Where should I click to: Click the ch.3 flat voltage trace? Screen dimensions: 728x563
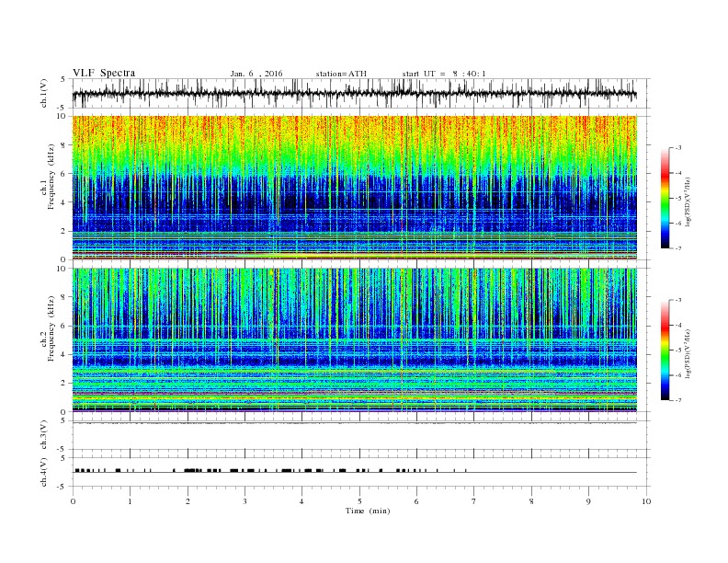[354, 423]
